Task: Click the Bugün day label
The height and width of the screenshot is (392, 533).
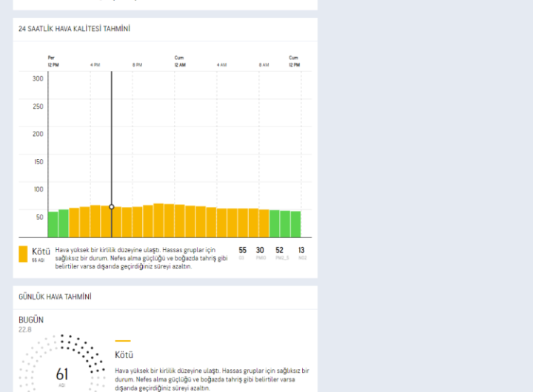Action: click(x=31, y=320)
